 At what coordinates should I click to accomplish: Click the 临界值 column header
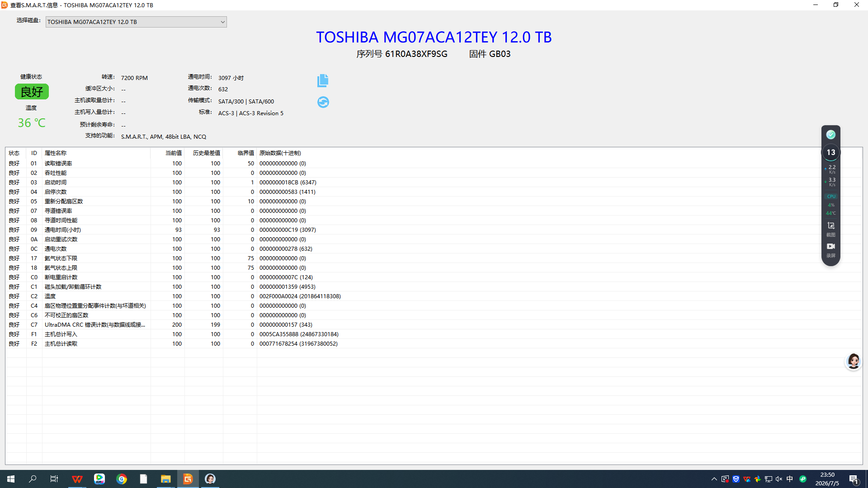240,153
